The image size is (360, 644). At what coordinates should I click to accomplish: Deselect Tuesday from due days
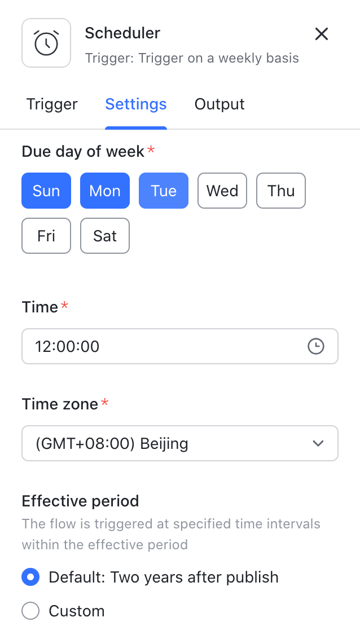pos(163,191)
